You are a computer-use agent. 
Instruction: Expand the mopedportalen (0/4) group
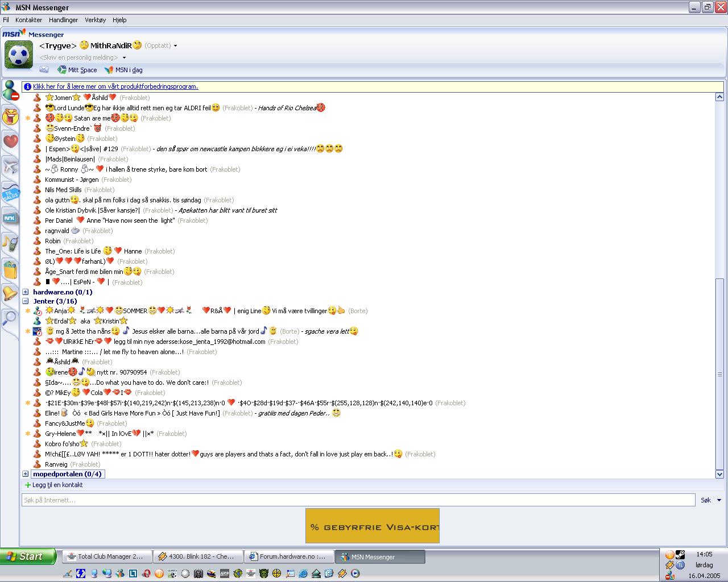pos(25,474)
